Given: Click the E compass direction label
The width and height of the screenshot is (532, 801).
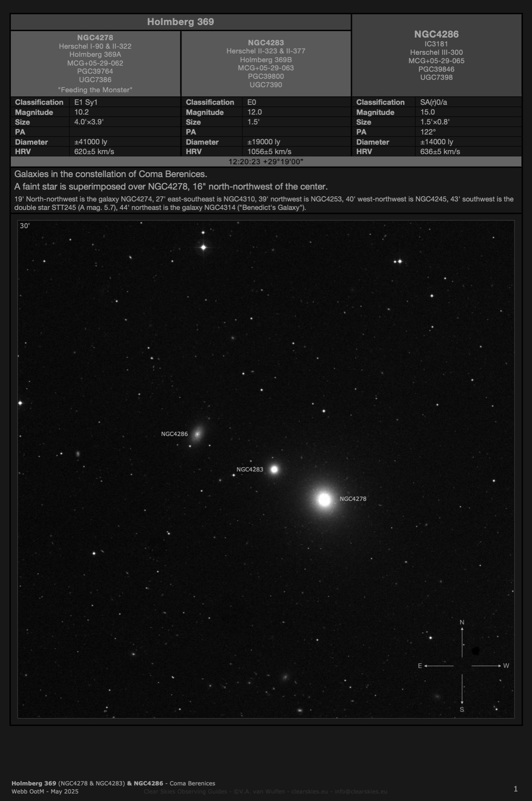Looking at the screenshot, I should pos(420,666).
